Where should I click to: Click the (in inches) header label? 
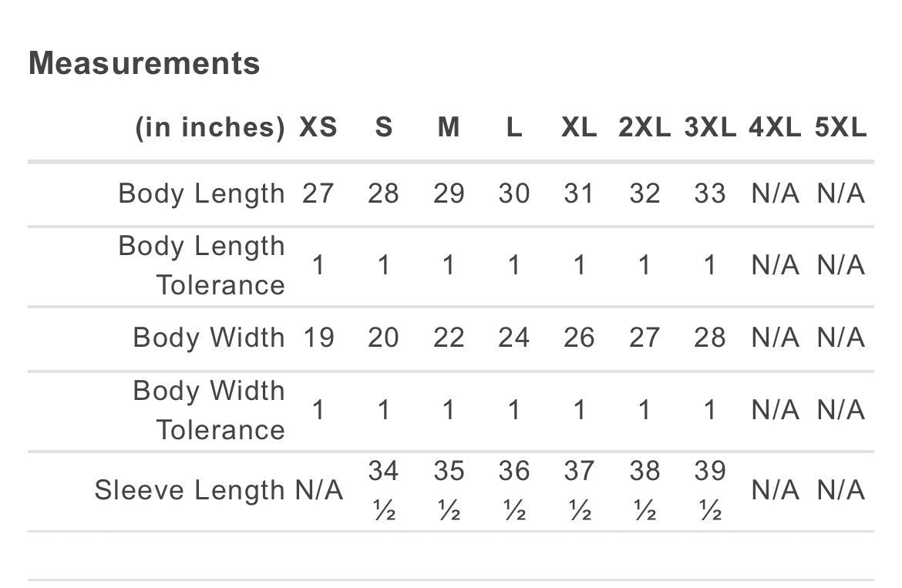(210, 127)
